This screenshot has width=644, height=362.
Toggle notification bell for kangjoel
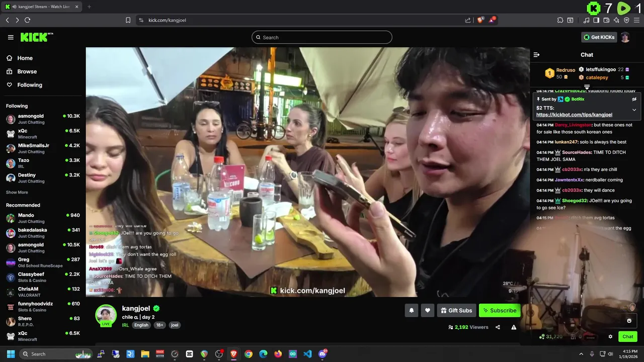point(411,311)
